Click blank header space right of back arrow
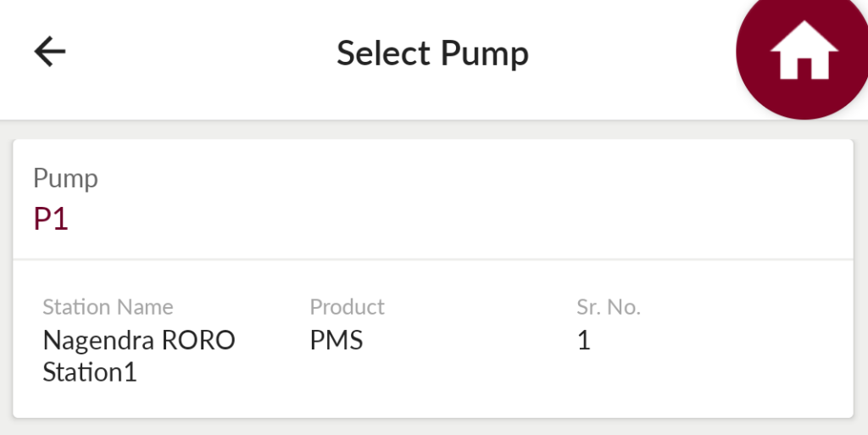 [x=199, y=53]
